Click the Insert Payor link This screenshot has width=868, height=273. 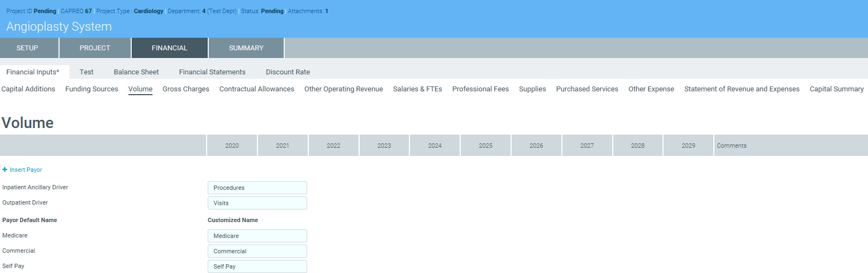tap(26, 170)
